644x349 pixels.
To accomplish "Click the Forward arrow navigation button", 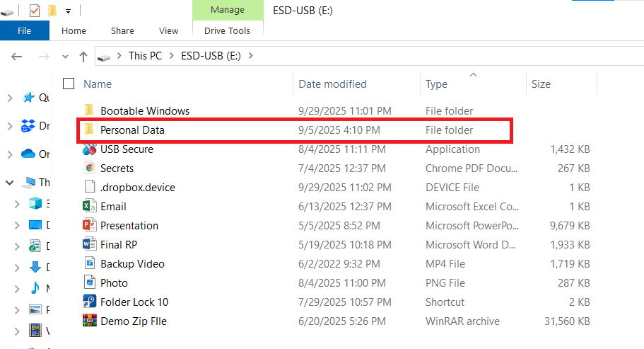I will tap(44, 57).
